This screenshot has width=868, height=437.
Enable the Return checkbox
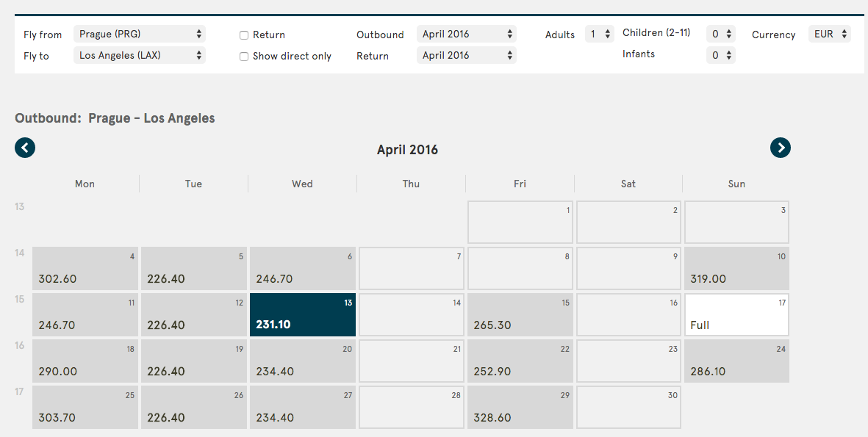pyautogui.click(x=243, y=35)
